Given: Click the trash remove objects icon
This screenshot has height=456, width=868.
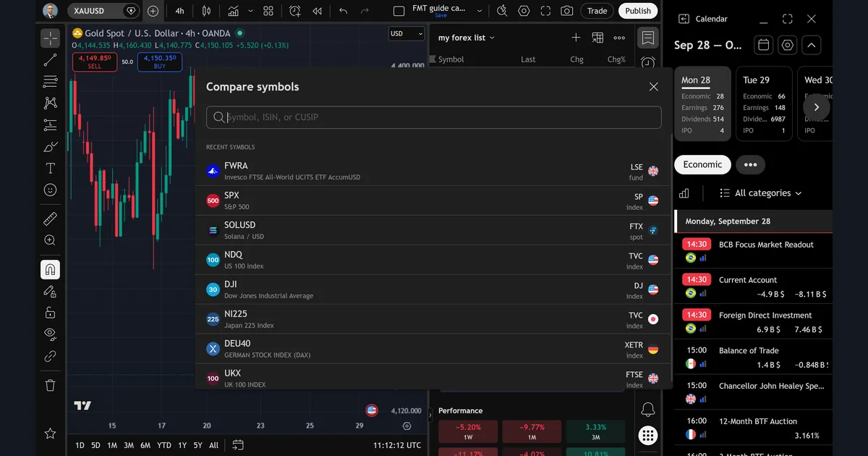Looking at the screenshot, I should click(50, 385).
